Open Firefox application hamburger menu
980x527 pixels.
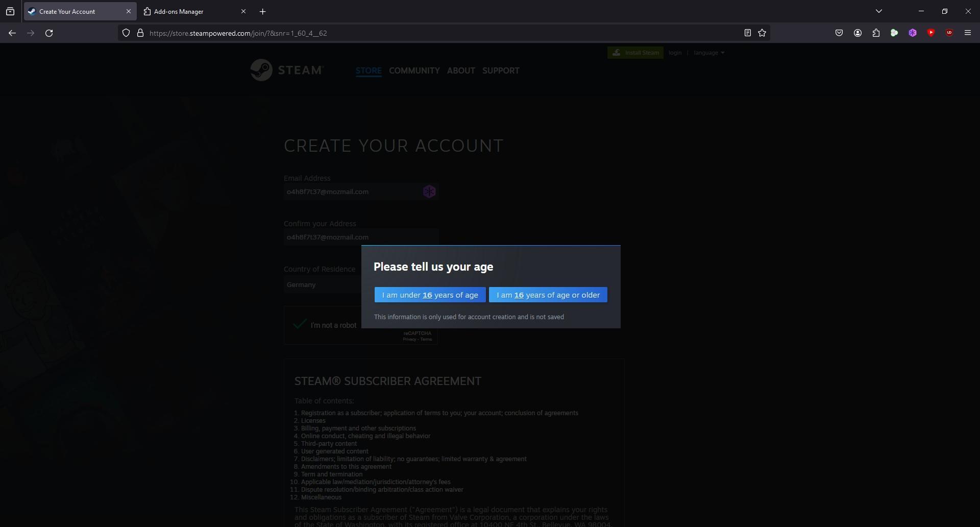pyautogui.click(x=968, y=33)
